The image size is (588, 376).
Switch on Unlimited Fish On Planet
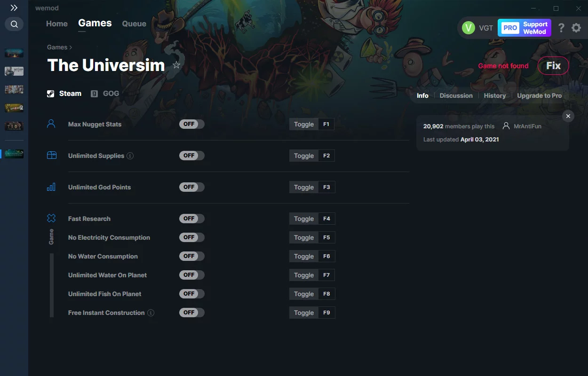pyautogui.click(x=192, y=294)
